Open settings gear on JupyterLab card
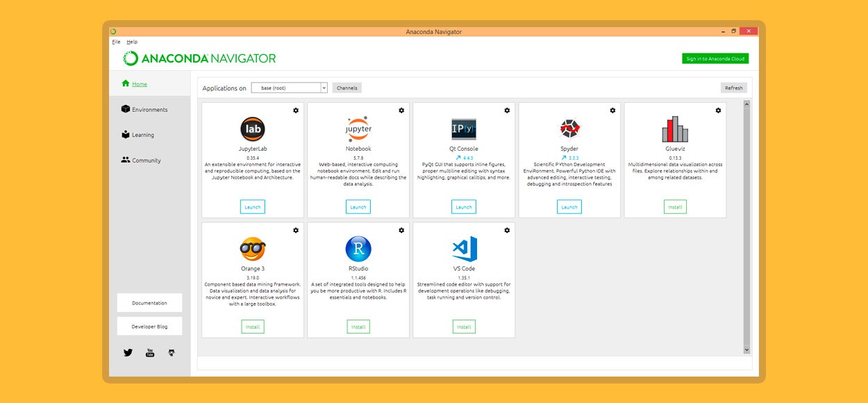 296,110
